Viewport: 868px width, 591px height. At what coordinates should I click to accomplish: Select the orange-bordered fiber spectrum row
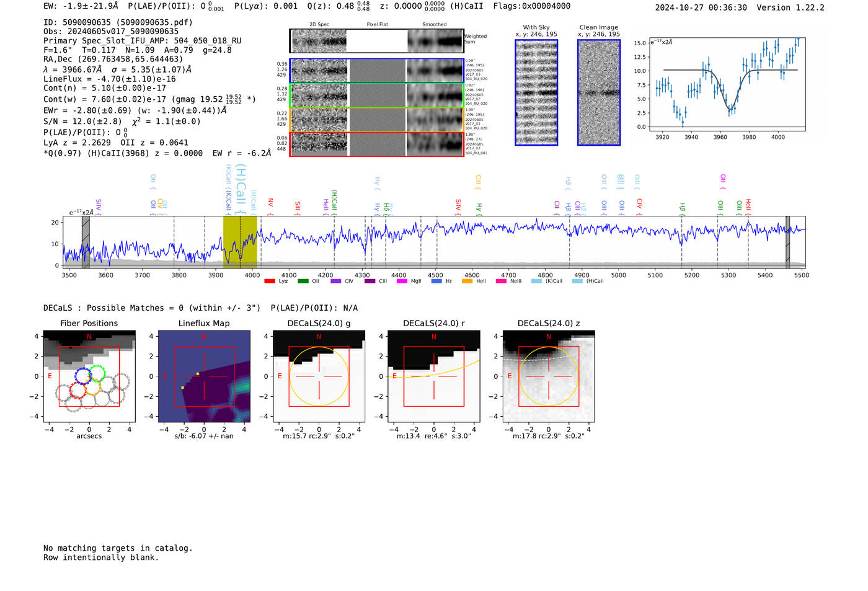click(x=377, y=120)
